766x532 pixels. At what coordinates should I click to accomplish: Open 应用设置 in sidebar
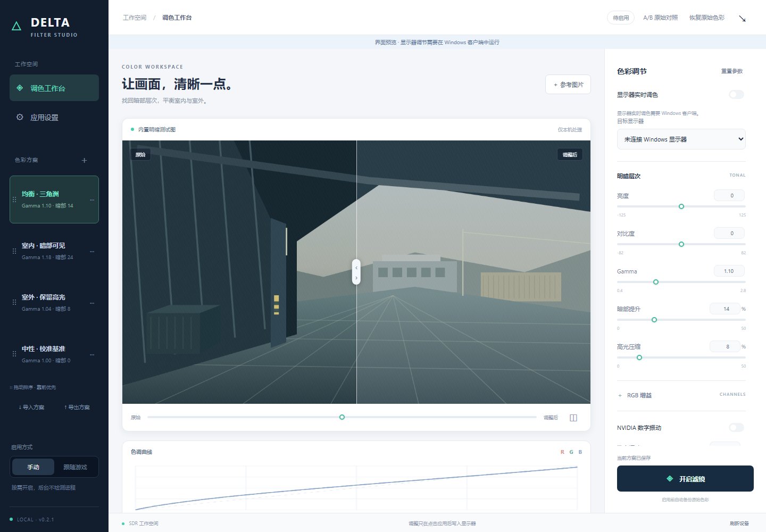[54, 117]
